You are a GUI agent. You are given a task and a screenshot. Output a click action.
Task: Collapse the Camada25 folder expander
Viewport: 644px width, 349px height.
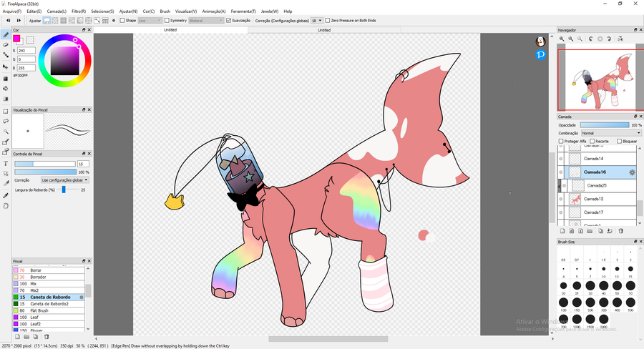pyautogui.click(x=559, y=186)
